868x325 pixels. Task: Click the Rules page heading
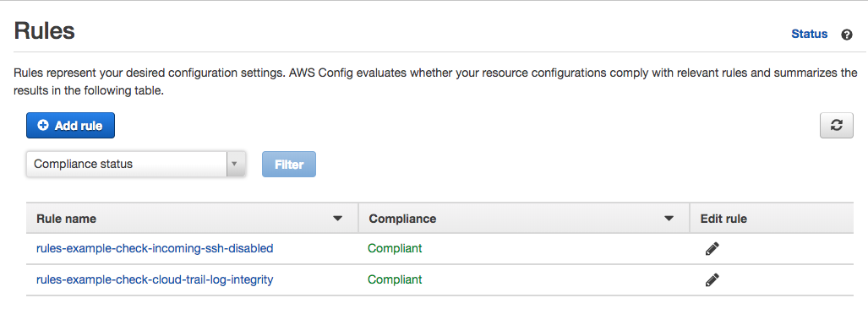[x=44, y=31]
